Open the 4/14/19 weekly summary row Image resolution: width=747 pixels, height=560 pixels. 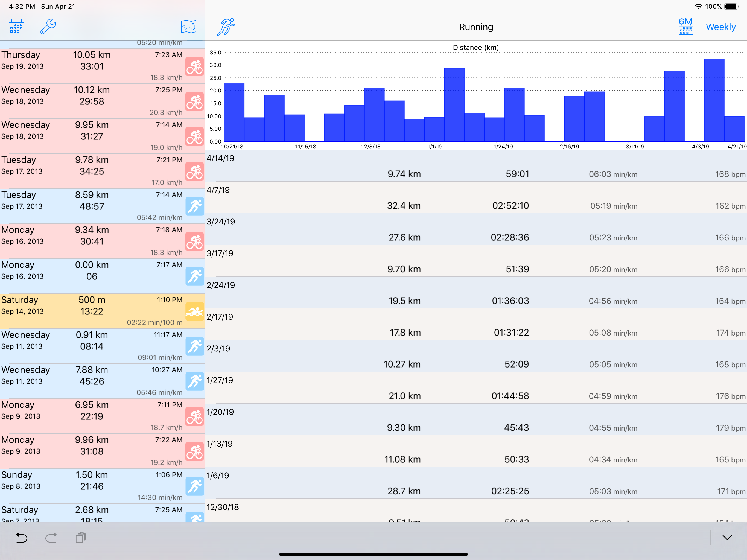point(476,166)
